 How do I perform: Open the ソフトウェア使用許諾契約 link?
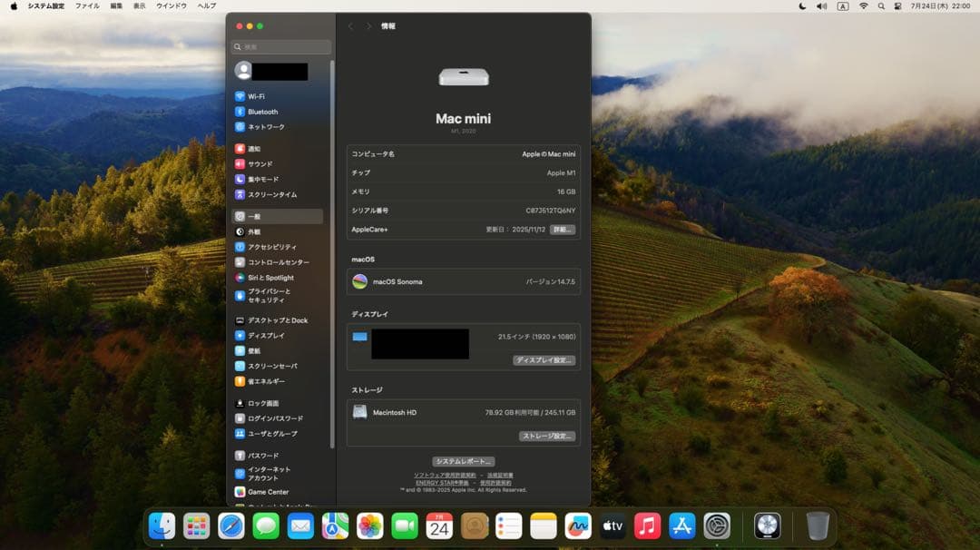[x=446, y=474]
